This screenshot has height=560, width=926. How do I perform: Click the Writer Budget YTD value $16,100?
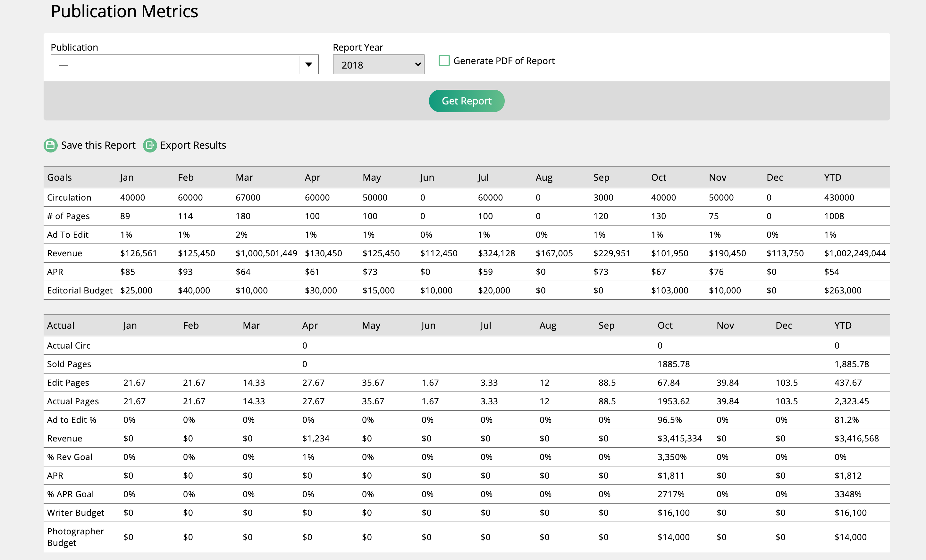[850, 513]
